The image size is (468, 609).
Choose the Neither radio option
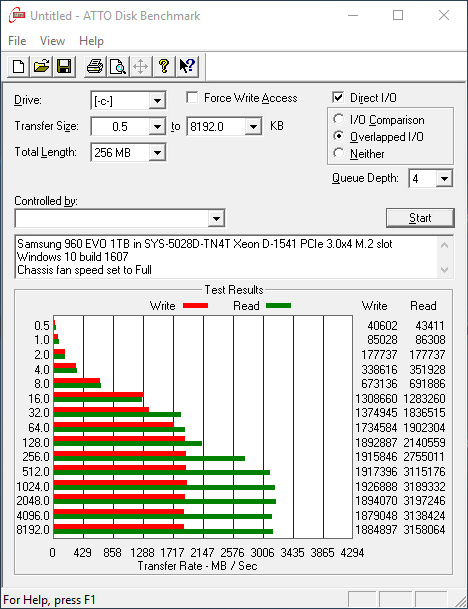(x=339, y=153)
